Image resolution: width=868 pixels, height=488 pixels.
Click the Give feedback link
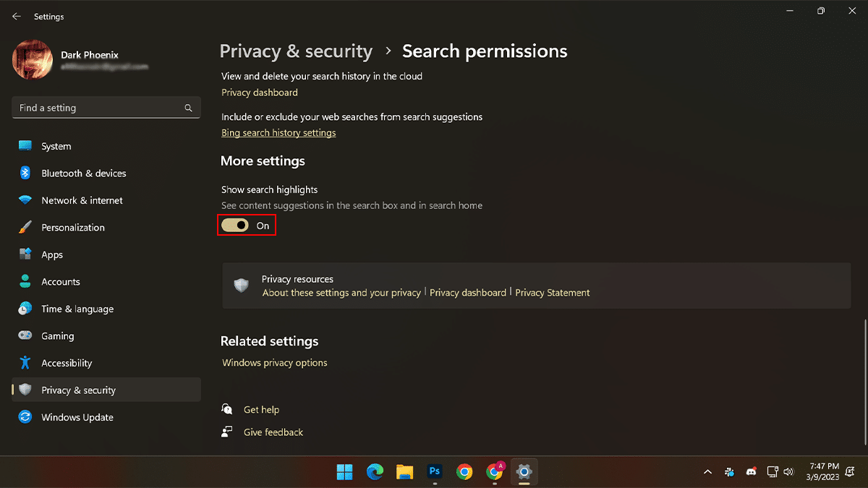coord(273,432)
